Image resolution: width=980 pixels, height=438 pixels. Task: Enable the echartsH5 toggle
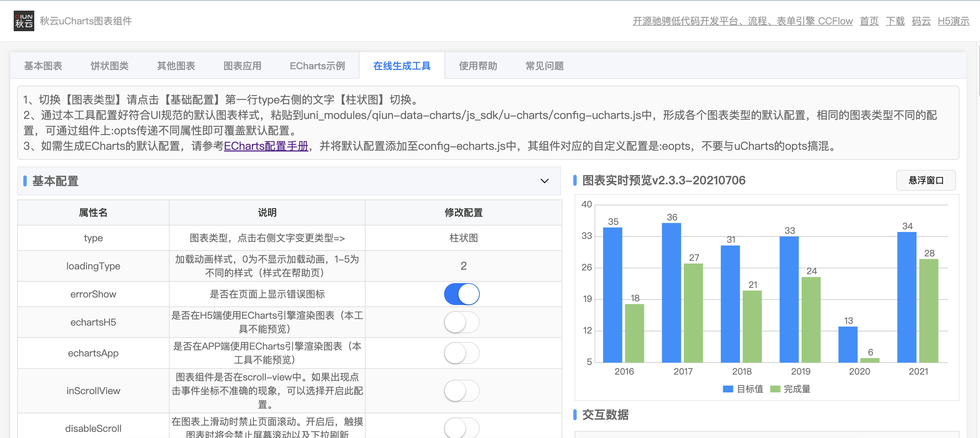pyautogui.click(x=462, y=322)
